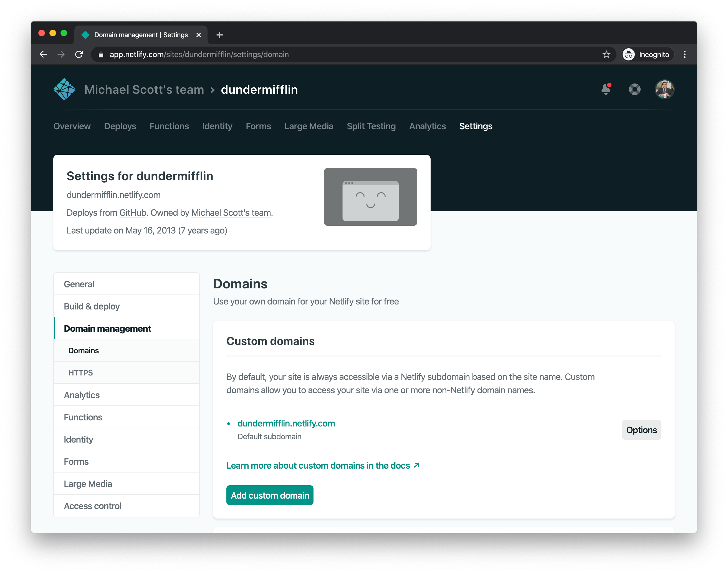Click the site preview thumbnail
Viewport: 728px width, 574px height.
[x=370, y=197]
